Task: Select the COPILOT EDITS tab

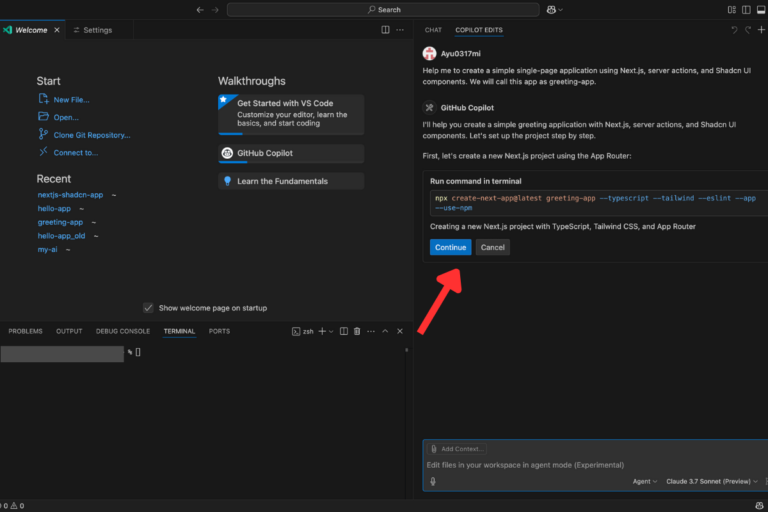Action: pyautogui.click(x=479, y=30)
